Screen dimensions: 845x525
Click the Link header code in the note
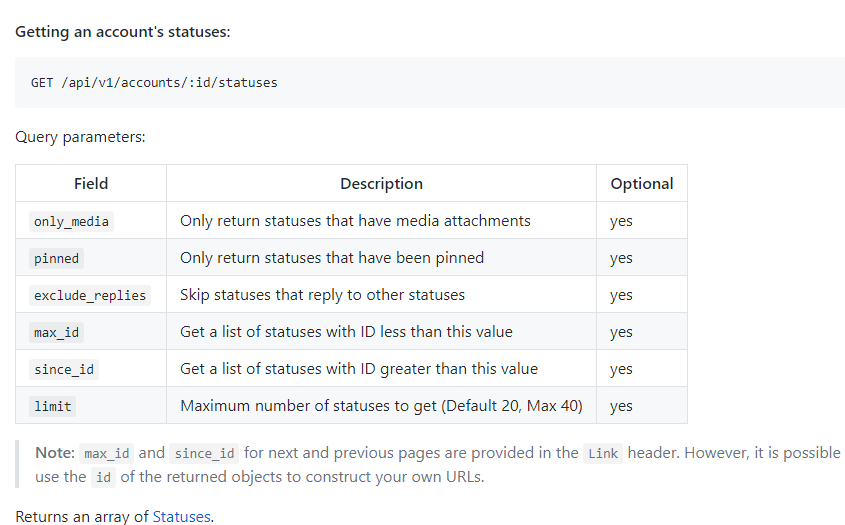coord(603,453)
